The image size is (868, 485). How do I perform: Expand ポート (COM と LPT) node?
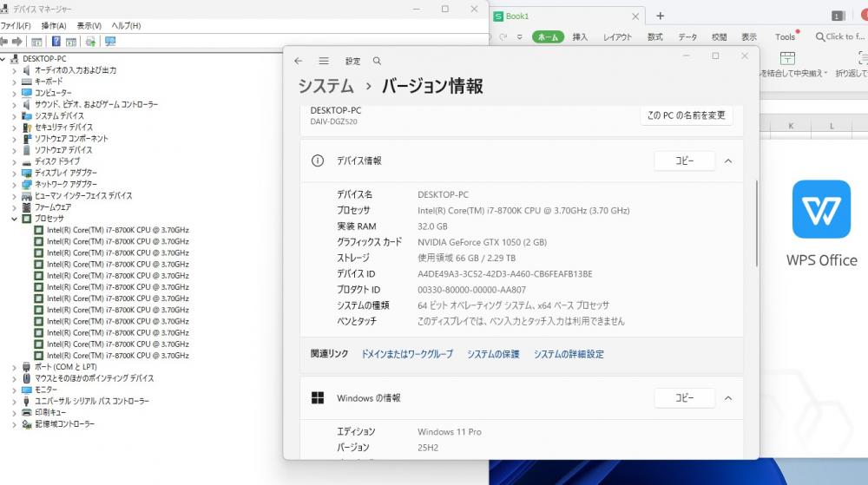click(x=15, y=367)
